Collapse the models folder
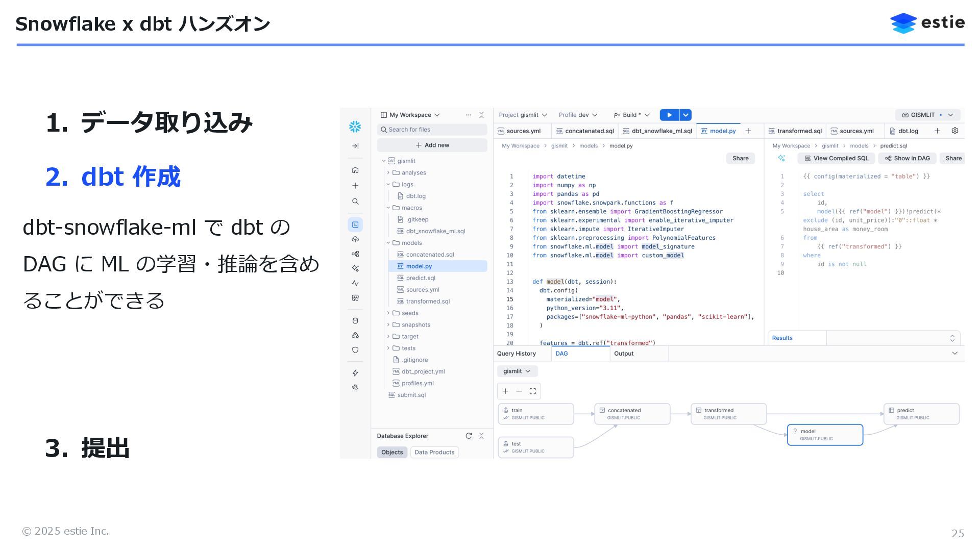 tap(388, 243)
